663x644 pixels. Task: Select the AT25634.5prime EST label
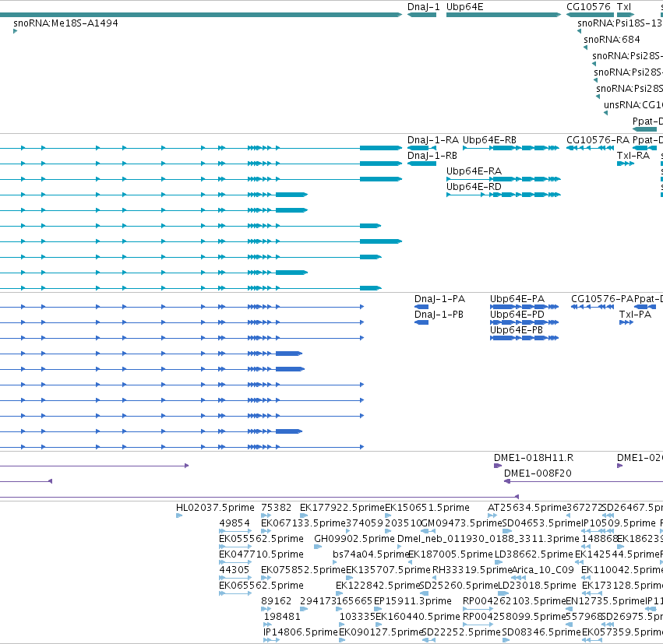(x=527, y=508)
